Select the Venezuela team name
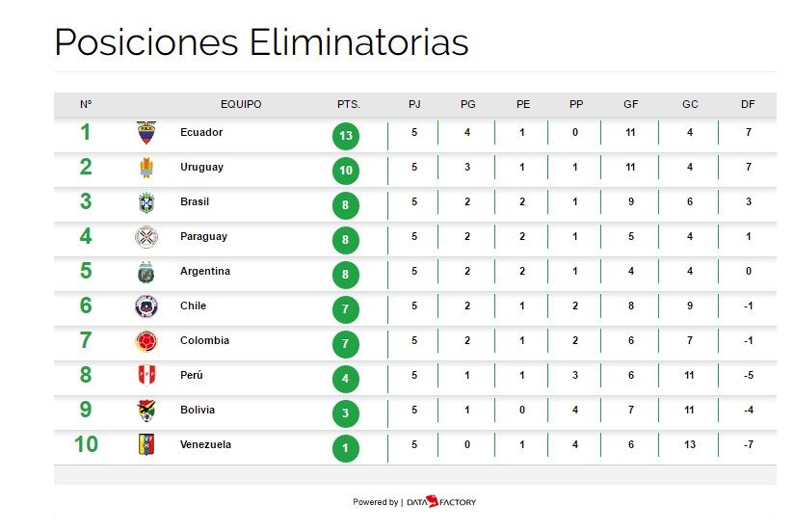This screenshot has width=794, height=532. point(205,445)
